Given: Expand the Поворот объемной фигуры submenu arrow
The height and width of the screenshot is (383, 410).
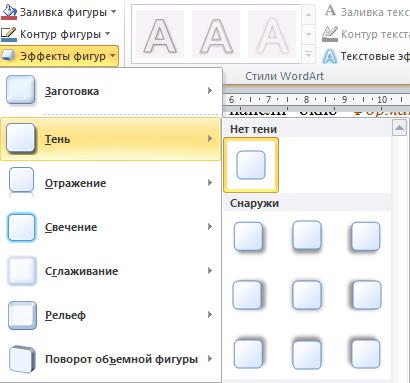Looking at the screenshot, I should [210, 359].
